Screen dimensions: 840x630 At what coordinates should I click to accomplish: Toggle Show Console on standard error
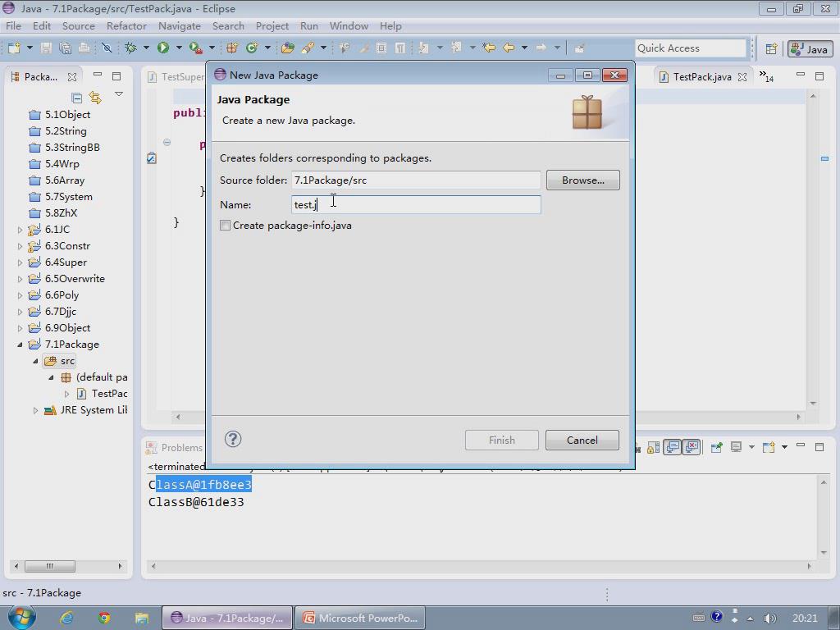(692, 447)
